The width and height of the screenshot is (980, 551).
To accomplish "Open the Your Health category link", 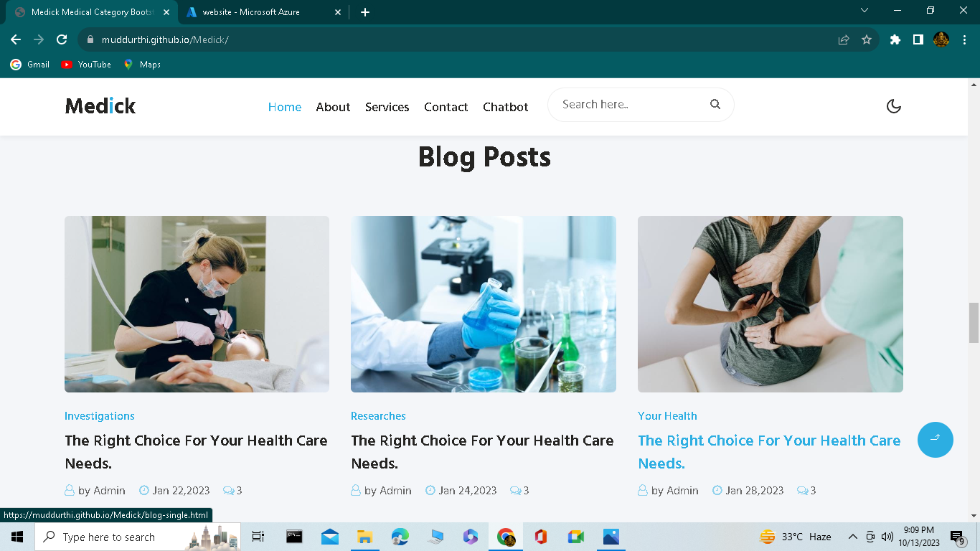I will coord(666,416).
